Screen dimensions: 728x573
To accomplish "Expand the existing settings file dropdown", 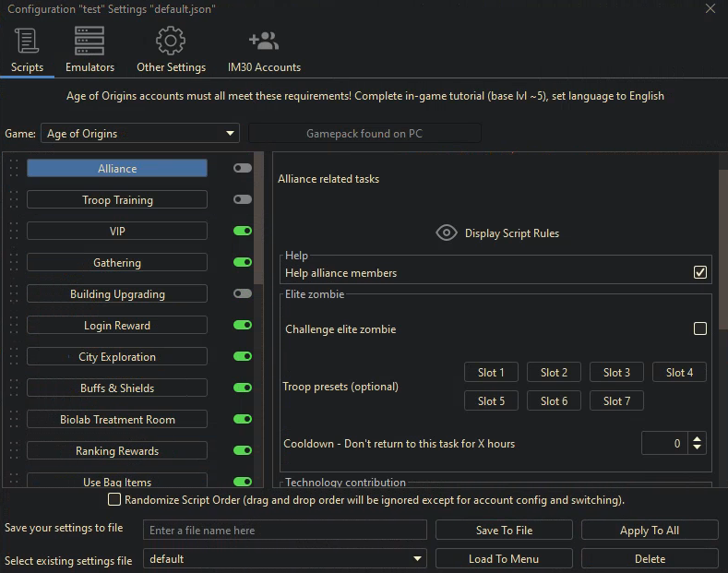I will (284, 559).
